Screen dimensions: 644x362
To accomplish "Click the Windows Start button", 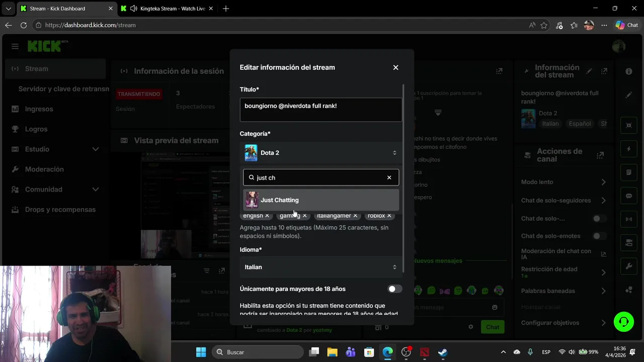I will click(x=201, y=352).
